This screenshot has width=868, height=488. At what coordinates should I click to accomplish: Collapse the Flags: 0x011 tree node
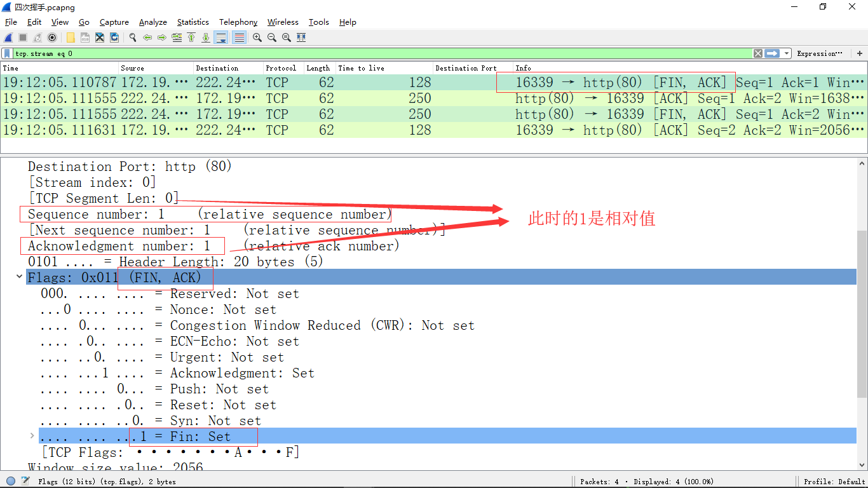pyautogui.click(x=20, y=277)
